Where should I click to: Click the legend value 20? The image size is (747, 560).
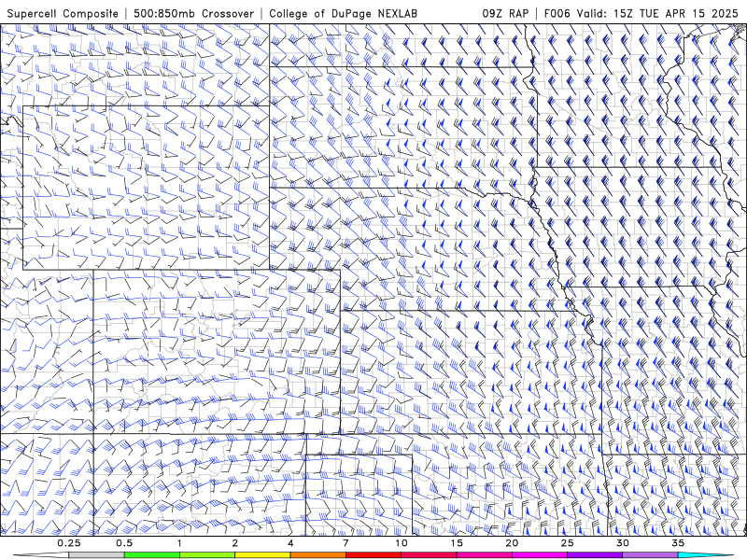(512, 543)
